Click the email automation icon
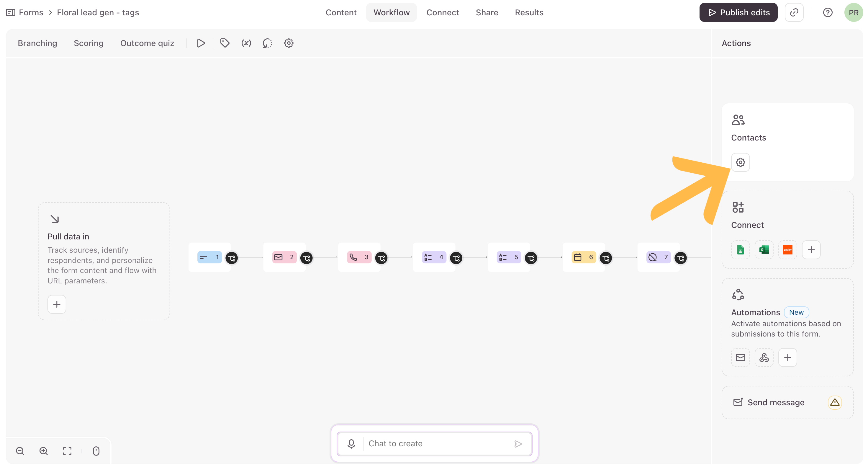 pyautogui.click(x=740, y=357)
